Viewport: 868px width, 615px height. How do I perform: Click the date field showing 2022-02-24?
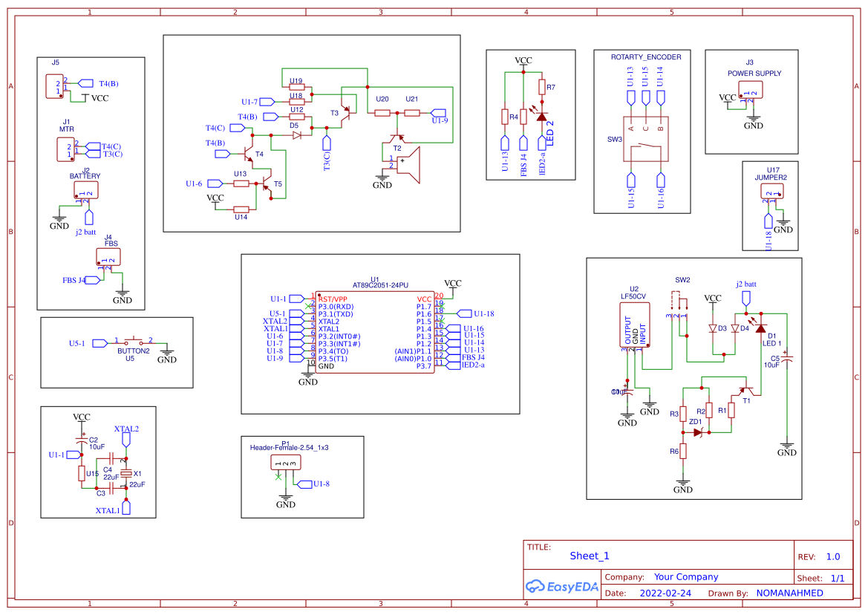(665, 593)
